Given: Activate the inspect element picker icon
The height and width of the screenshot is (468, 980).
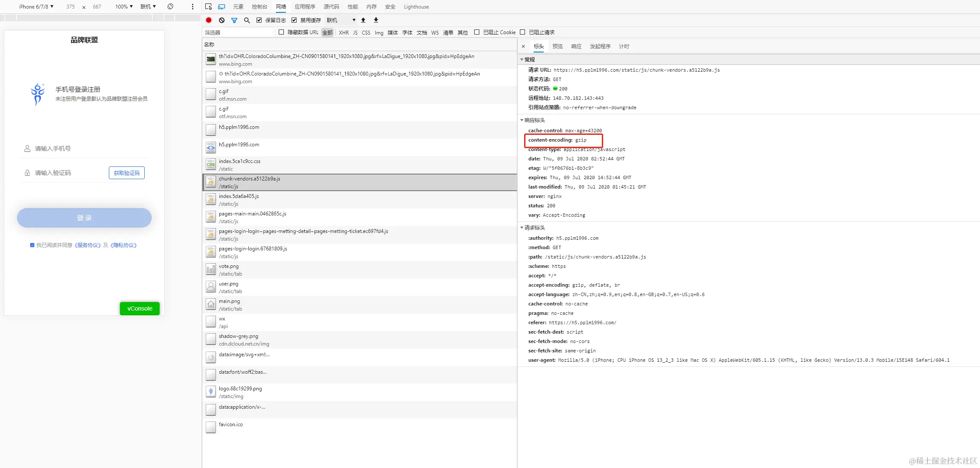Looking at the screenshot, I should 209,6.
